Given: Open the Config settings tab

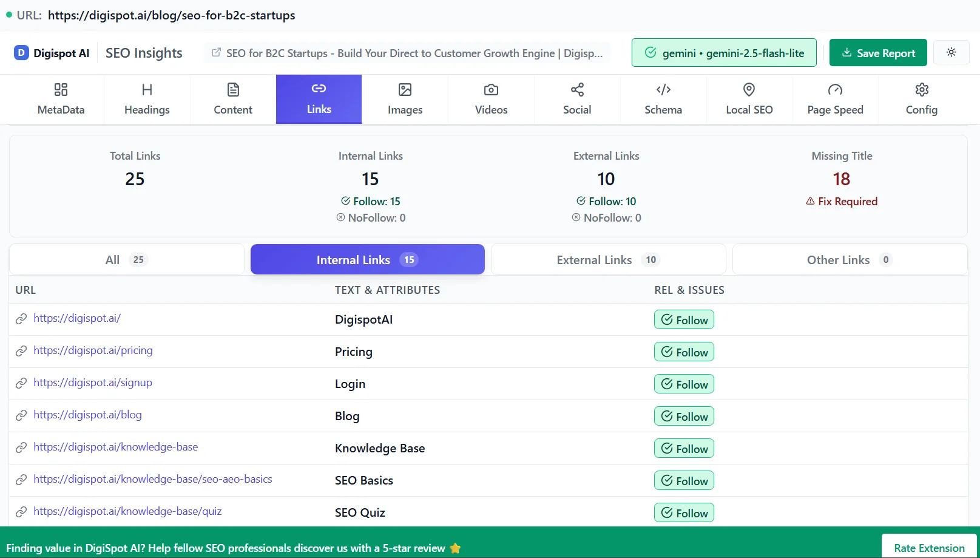Looking at the screenshot, I should pyautogui.click(x=921, y=100).
